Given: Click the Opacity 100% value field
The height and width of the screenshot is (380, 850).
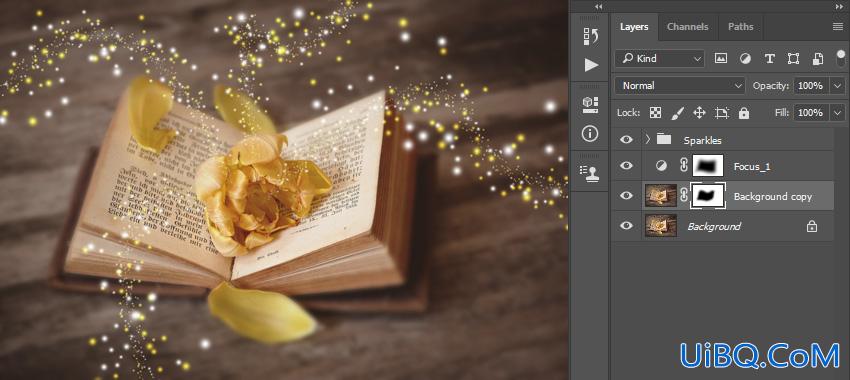Looking at the screenshot, I should pos(812,86).
